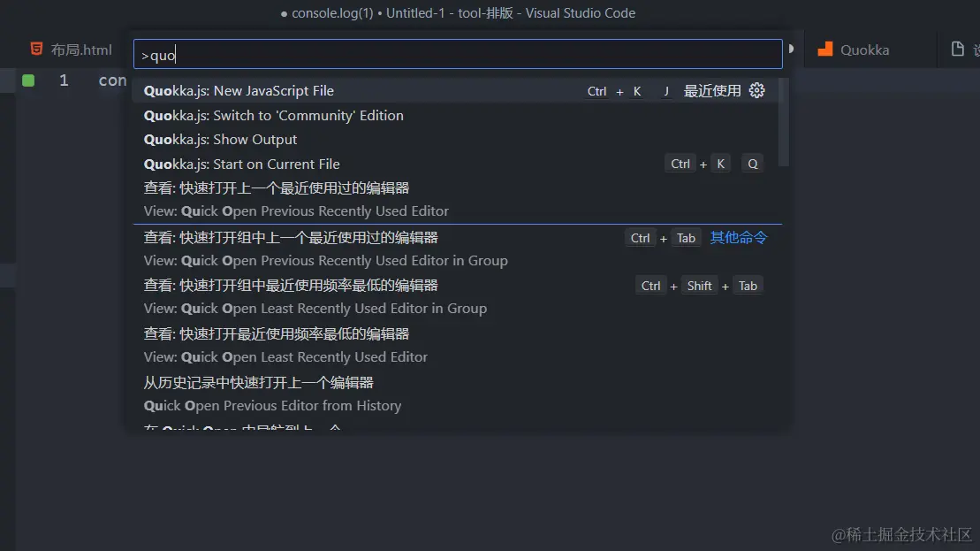The image size is (980, 551).
Task: Choose Quokka.js: Show Output command
Action: (x=456, y=140)
